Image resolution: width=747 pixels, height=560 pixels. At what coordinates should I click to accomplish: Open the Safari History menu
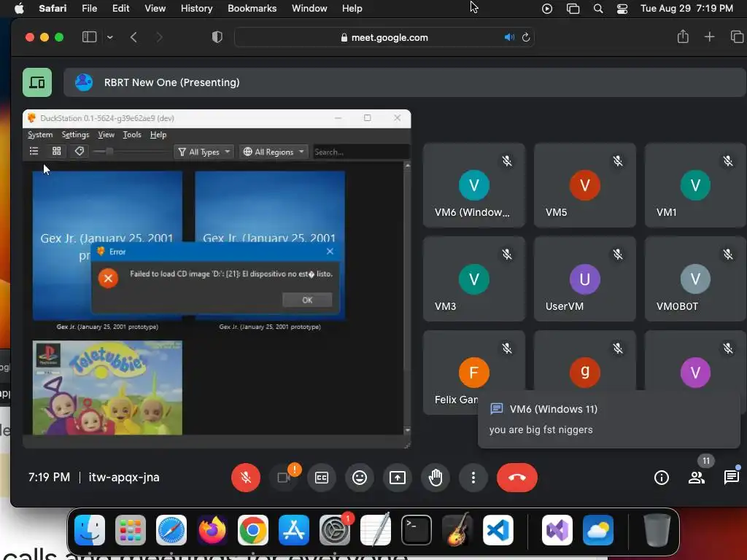(x=196, y=8)
